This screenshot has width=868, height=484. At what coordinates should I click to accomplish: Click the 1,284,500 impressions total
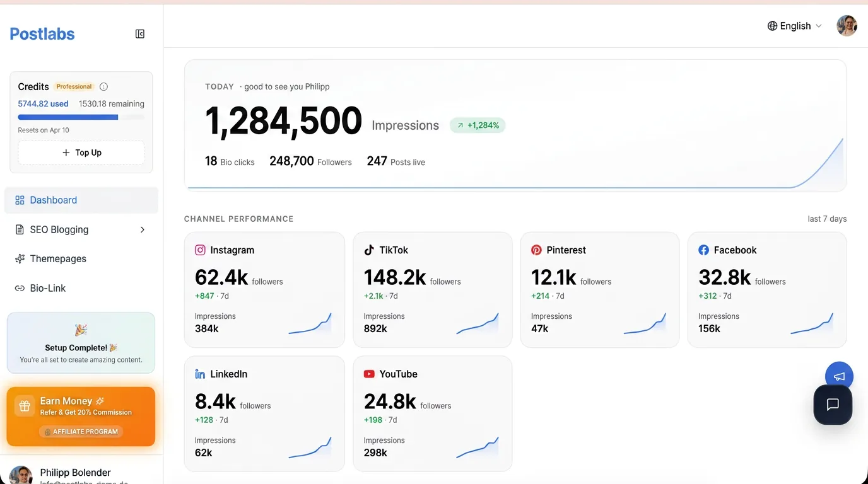(x=283, y=121)
